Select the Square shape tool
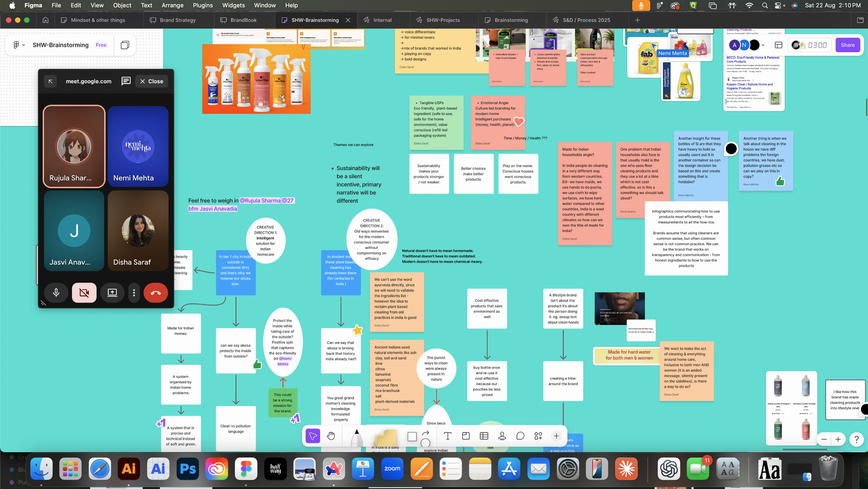868x489 pixels. coord(412,436)
